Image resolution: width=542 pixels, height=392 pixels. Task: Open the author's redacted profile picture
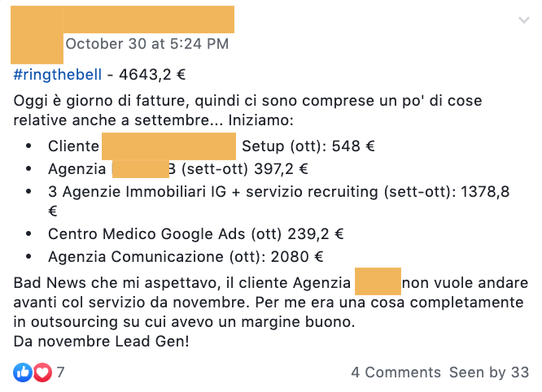pos(37,35)
